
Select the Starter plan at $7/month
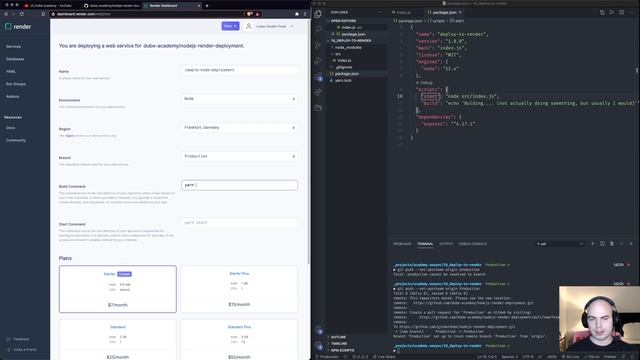tap(118, 289)
